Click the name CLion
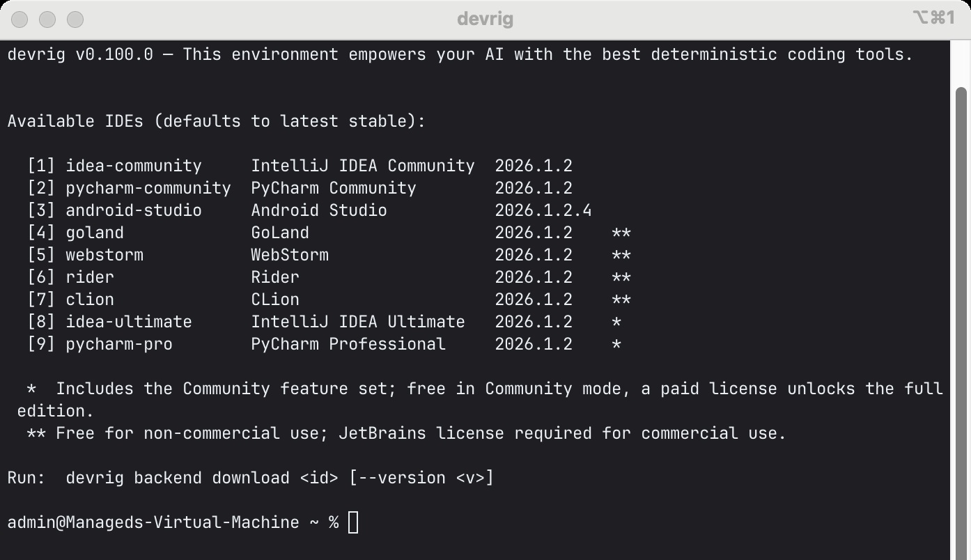 tap(275, 300)
